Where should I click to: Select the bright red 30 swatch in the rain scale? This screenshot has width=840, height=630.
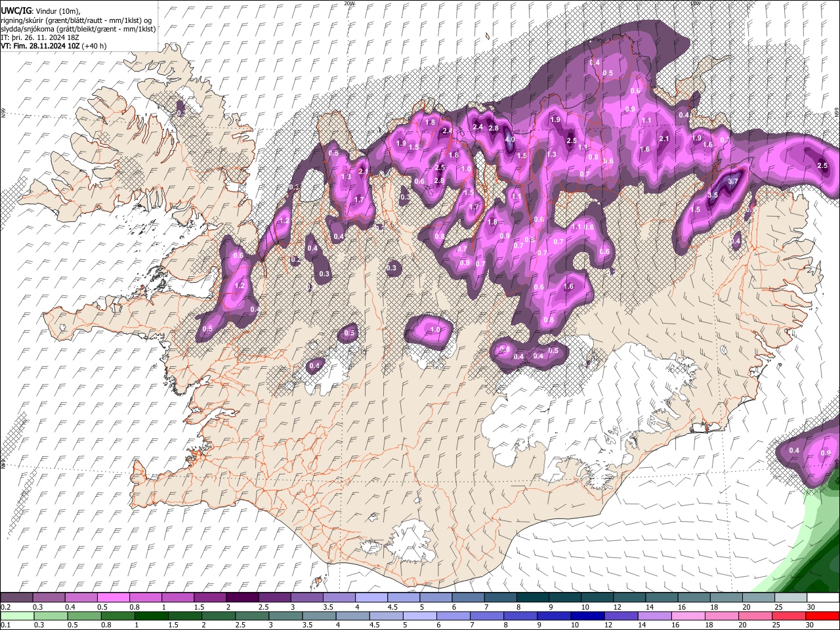coord(823,616)
